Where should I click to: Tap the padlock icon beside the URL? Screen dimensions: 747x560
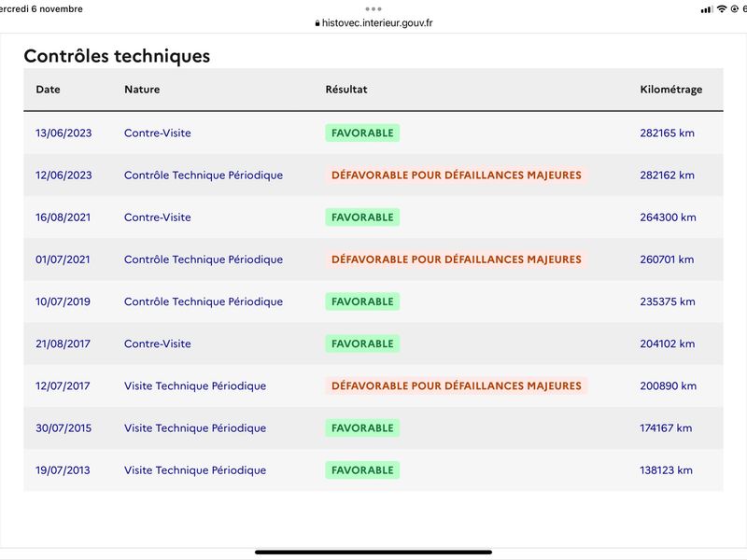pyautogui.click(x=317, y=23)
